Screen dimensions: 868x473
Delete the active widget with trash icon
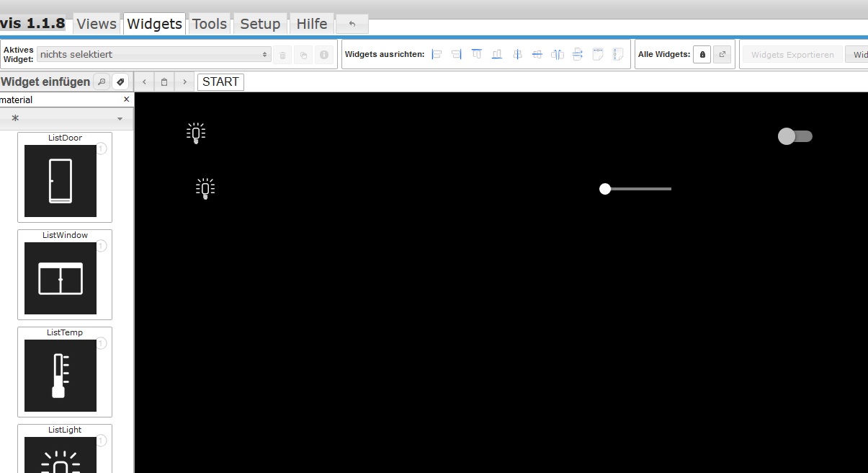(283, 55)
